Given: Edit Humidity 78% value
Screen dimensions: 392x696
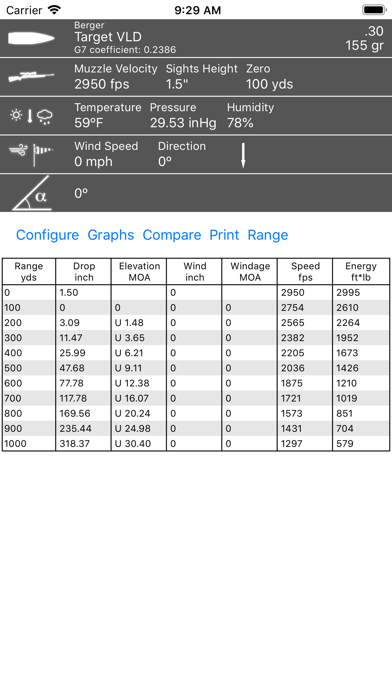Looking at the screenshot, I should coord(240,123).
